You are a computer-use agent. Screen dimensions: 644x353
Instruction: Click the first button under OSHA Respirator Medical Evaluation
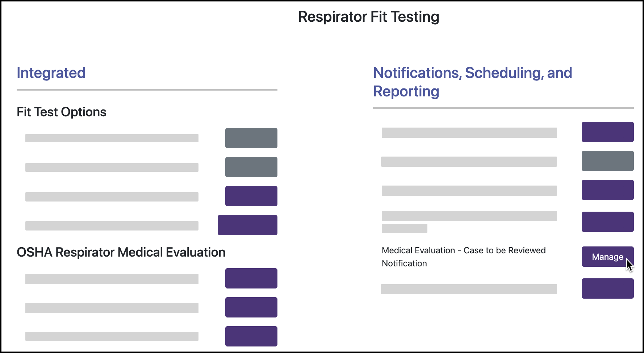click(251, 278)
